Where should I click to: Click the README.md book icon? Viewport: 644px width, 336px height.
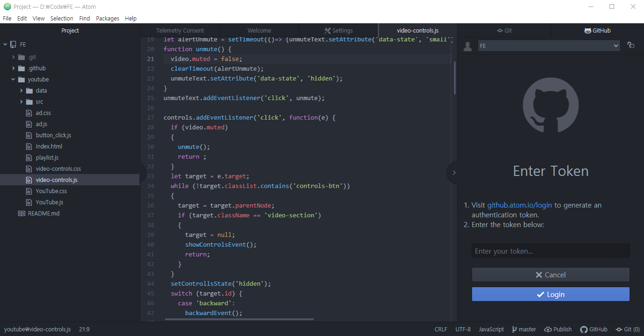click(21, 214)
